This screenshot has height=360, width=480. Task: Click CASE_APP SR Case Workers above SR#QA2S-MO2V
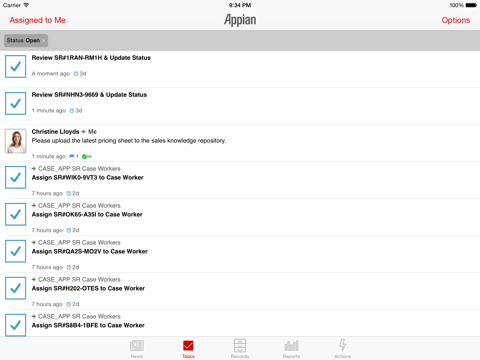79,243
